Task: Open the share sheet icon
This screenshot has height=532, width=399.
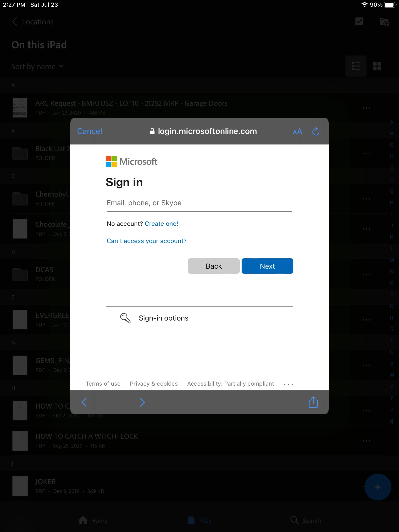Action: (313, 402)
